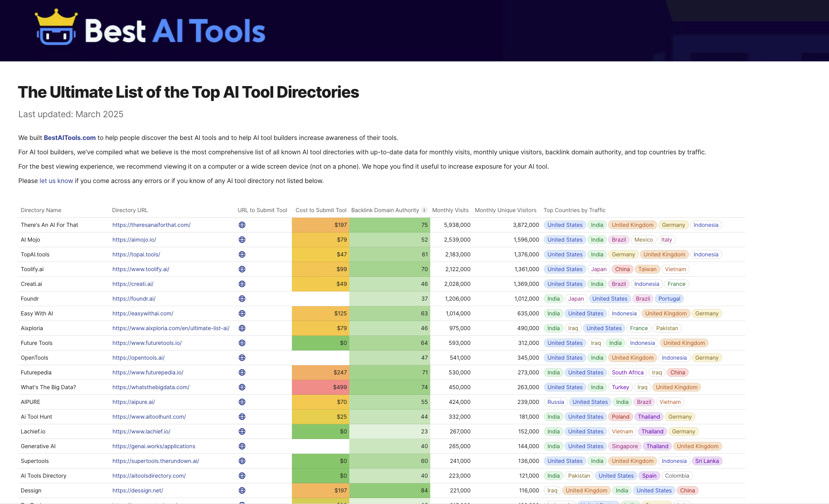
Task: Open Creati.ai submit globe icon
Action: (242, 284)
